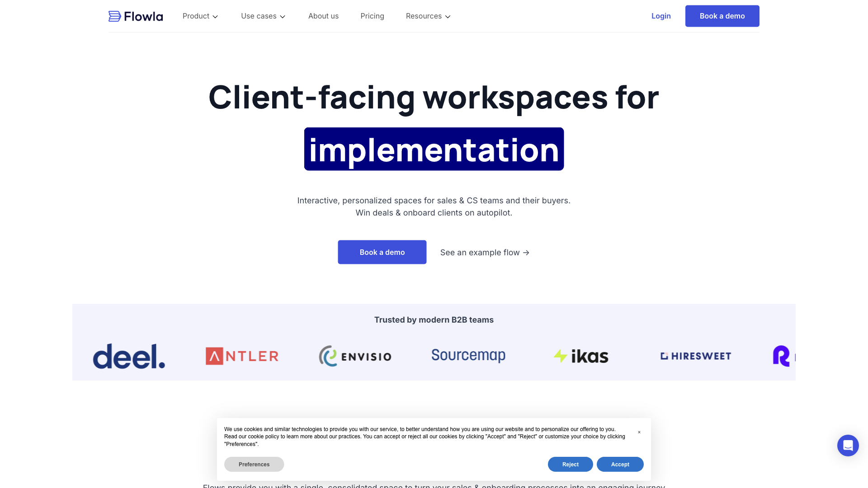868x488 pixels.
Task: Open the Pricing page
Action: pos(372,16)
